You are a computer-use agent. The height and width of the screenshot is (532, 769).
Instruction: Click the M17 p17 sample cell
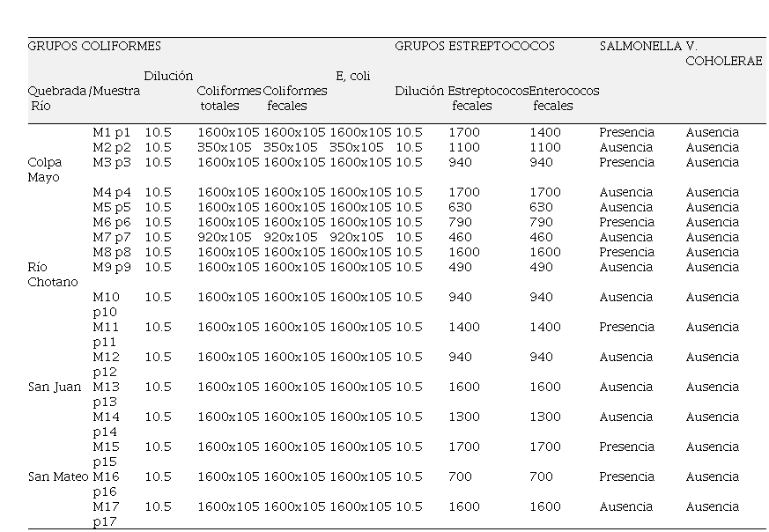tap(106, 514)
